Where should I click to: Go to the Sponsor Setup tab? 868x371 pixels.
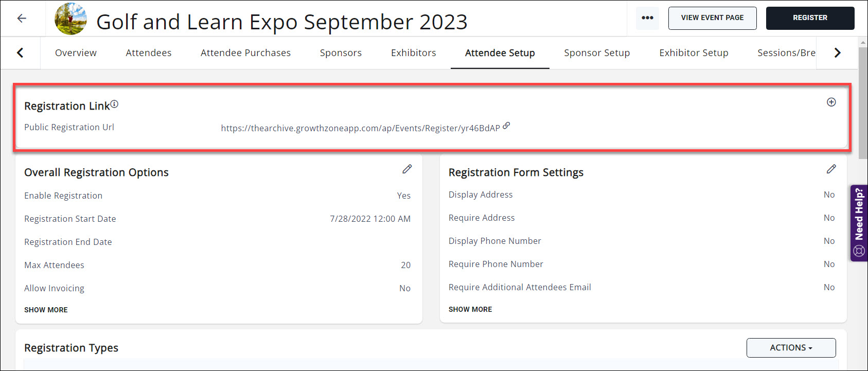[597, 53]
